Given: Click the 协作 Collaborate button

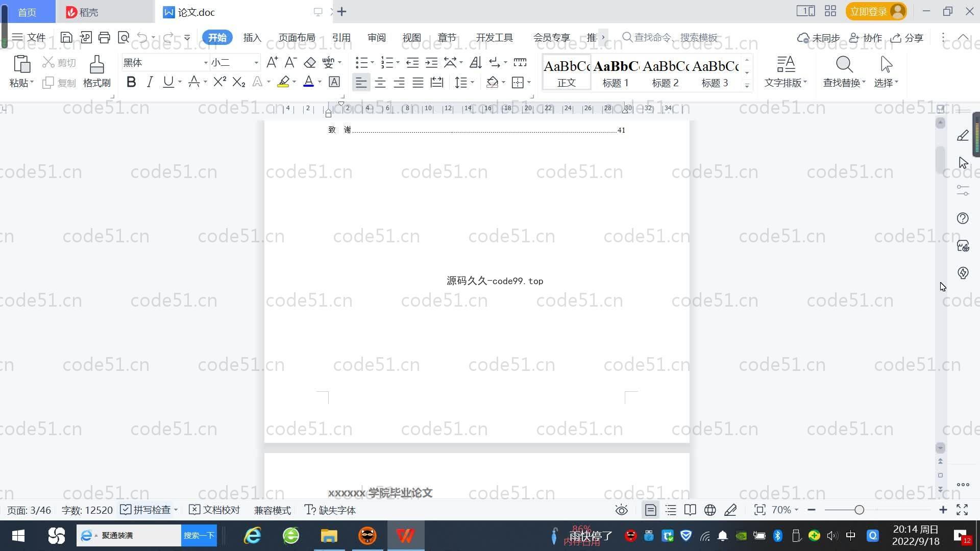Looking at the screenshot, I should pos(866,37).
